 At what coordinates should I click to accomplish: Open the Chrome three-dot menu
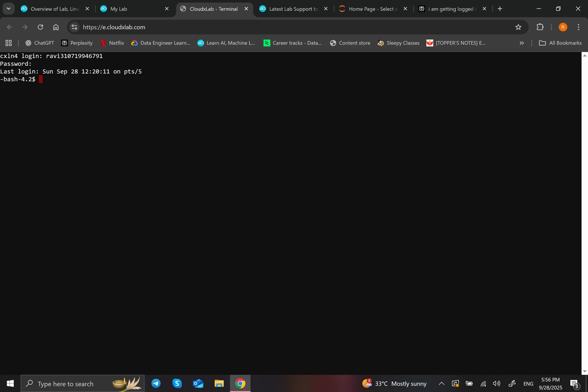[x=578, y=27]
